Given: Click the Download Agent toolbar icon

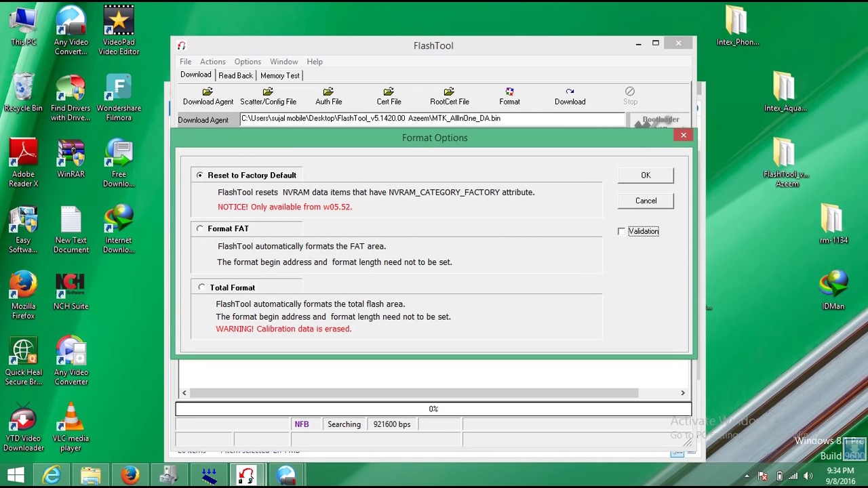Looking at the screenshot, I should 208,96.
